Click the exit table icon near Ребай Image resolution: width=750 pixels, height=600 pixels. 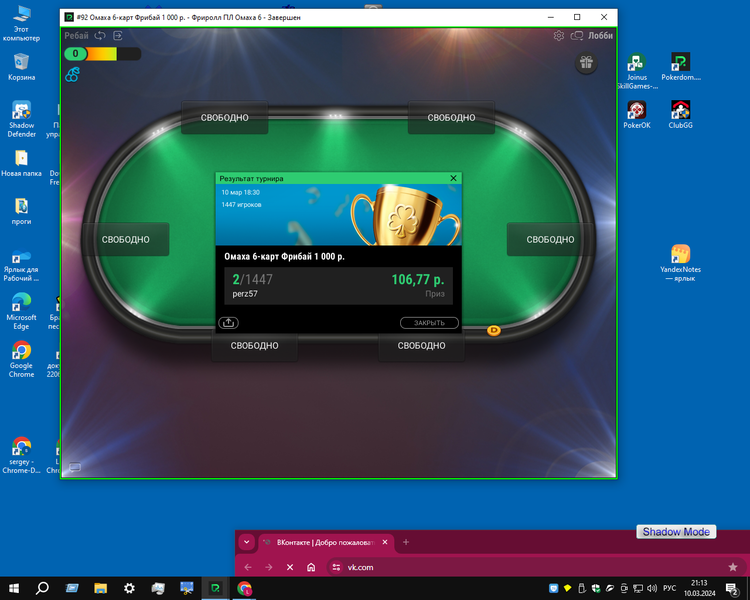pyautogui.click(x=118, y=36)
